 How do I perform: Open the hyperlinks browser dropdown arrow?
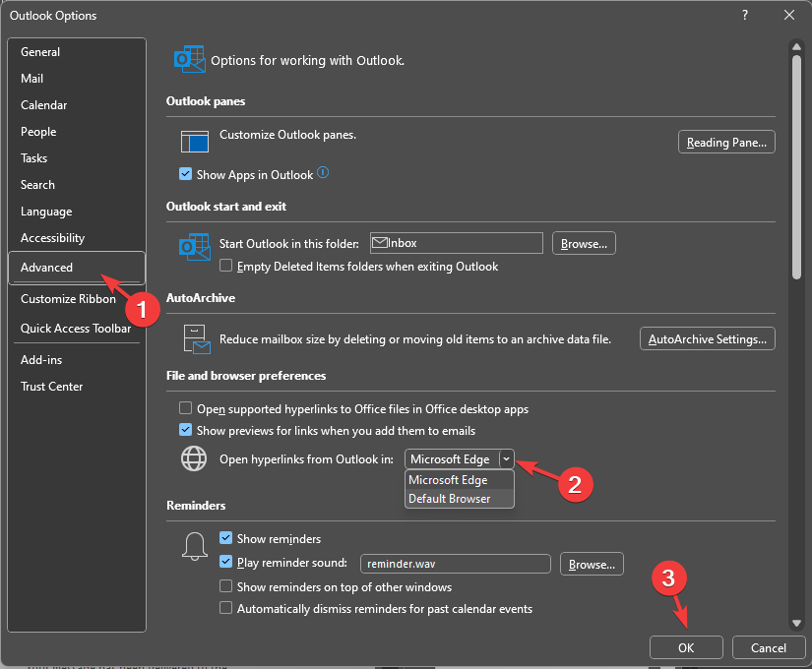(x=506, y=458)
